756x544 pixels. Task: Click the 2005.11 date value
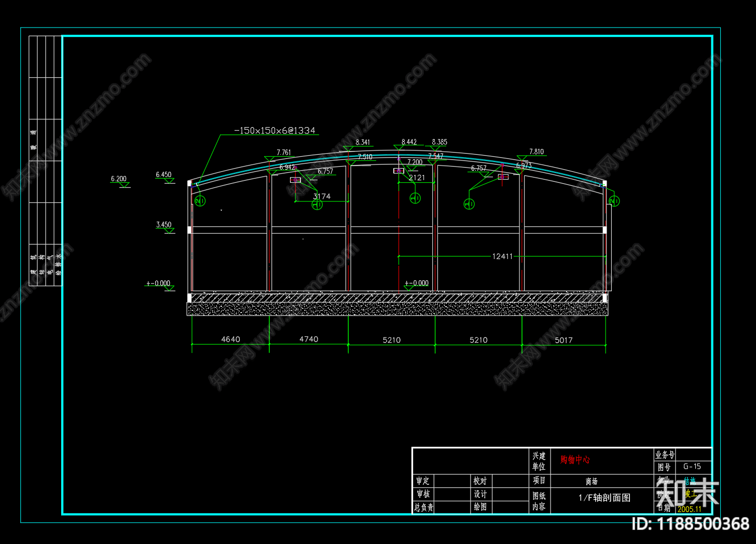(x=689, y=509)
